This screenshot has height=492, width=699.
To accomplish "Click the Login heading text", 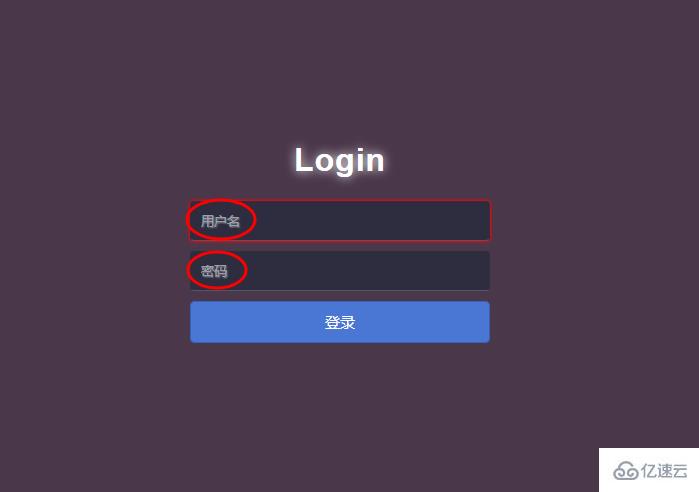I will 340,160.
